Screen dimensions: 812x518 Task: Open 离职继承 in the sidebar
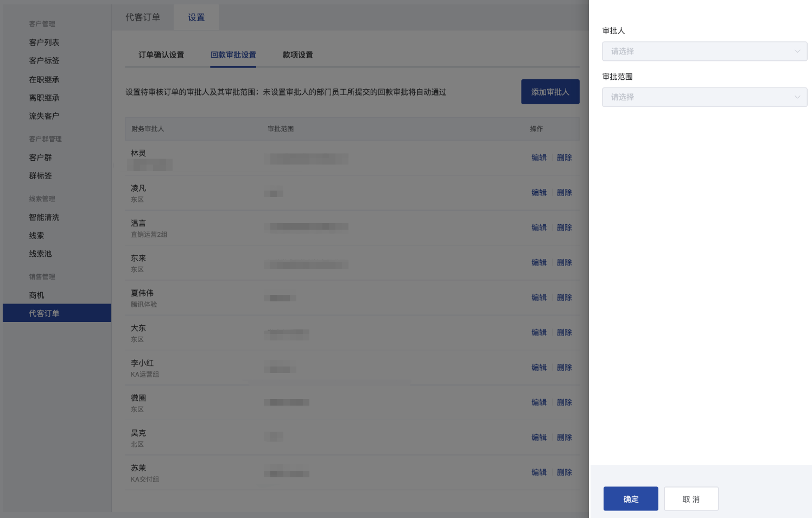tap(44, 98)
